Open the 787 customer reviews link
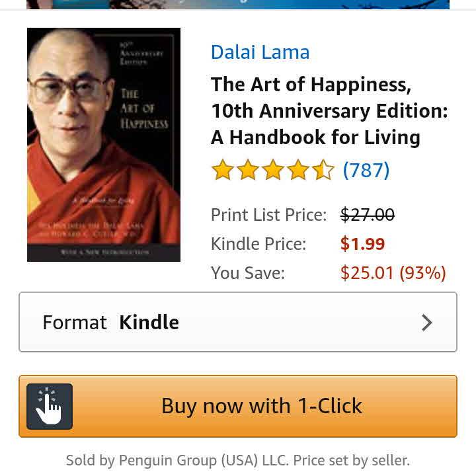Viewport: 476px width, 476px height. click(366, 170)
